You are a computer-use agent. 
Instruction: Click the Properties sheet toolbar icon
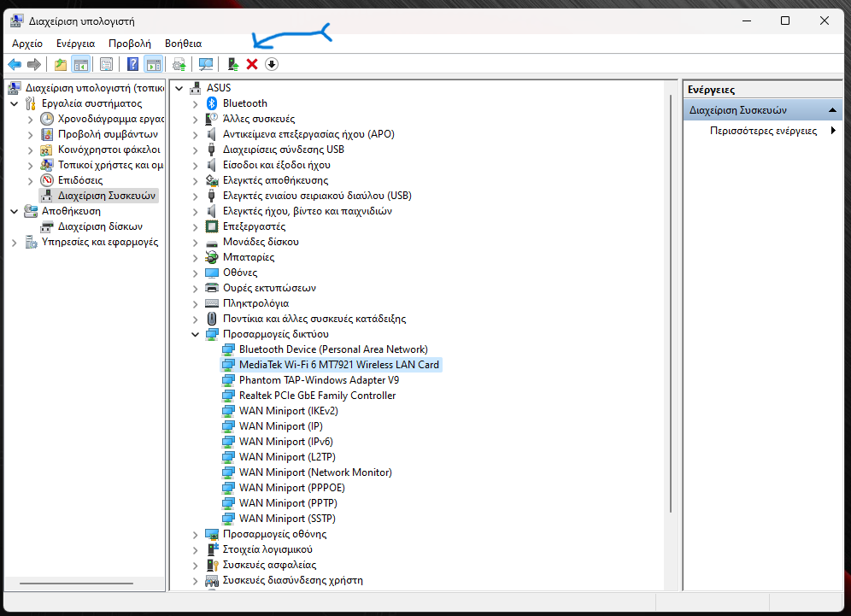(106, 65)
